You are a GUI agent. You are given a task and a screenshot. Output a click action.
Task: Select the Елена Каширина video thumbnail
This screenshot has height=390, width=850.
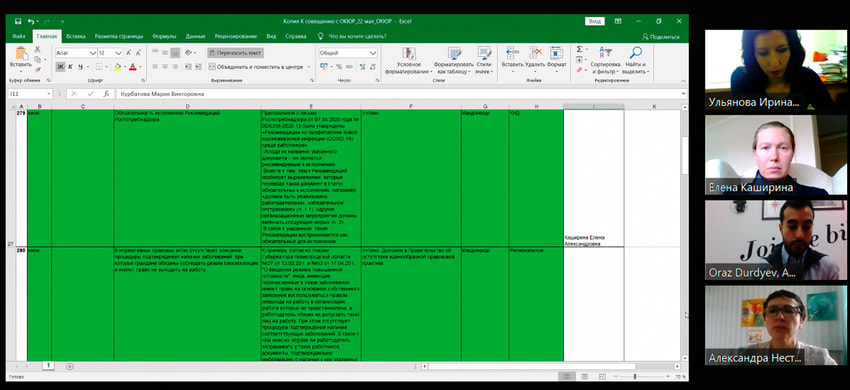776,155
